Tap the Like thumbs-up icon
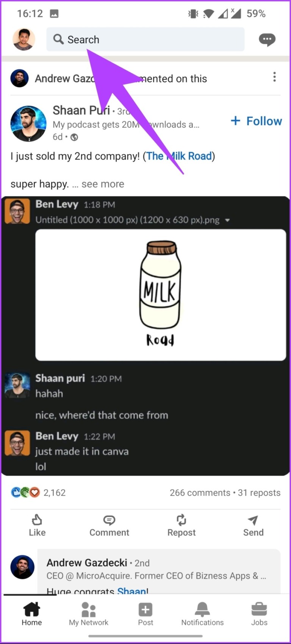This screenshot has height=644, width=291. [37, 520]
